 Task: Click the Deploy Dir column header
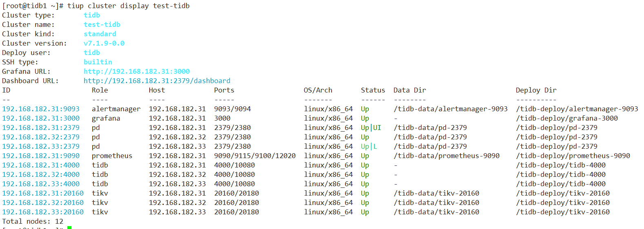point(536,90)
